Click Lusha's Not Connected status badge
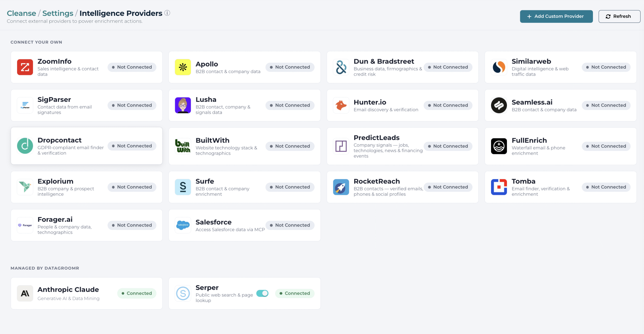This screenshot has width=644, height=334. click(290, 105)
